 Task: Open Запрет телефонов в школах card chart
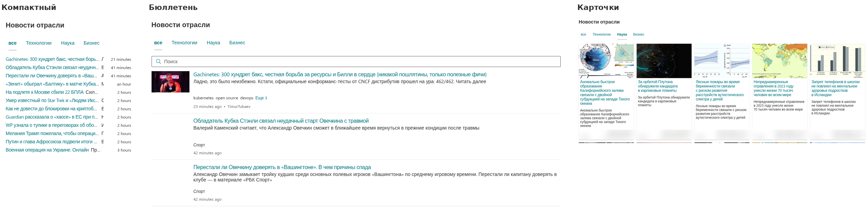[x=837, y=61]
